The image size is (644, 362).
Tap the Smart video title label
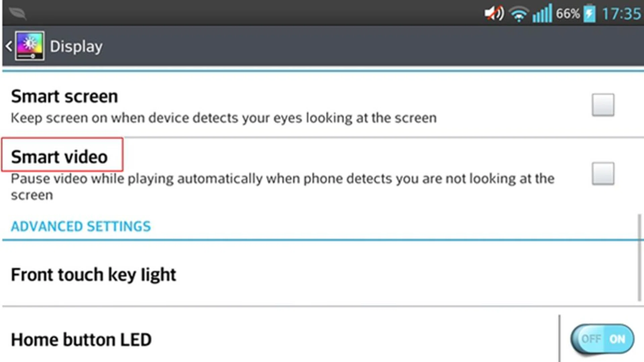tap(59, 157)
